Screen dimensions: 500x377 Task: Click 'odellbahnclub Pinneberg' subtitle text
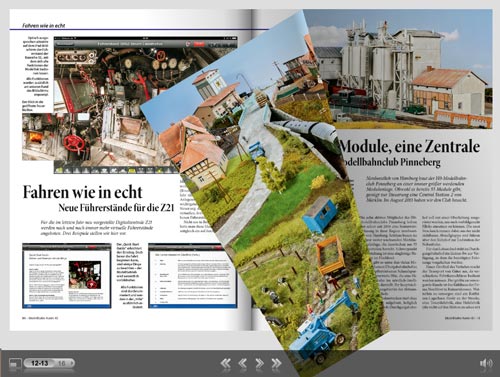pyautogui.click(x=391, y=162)
